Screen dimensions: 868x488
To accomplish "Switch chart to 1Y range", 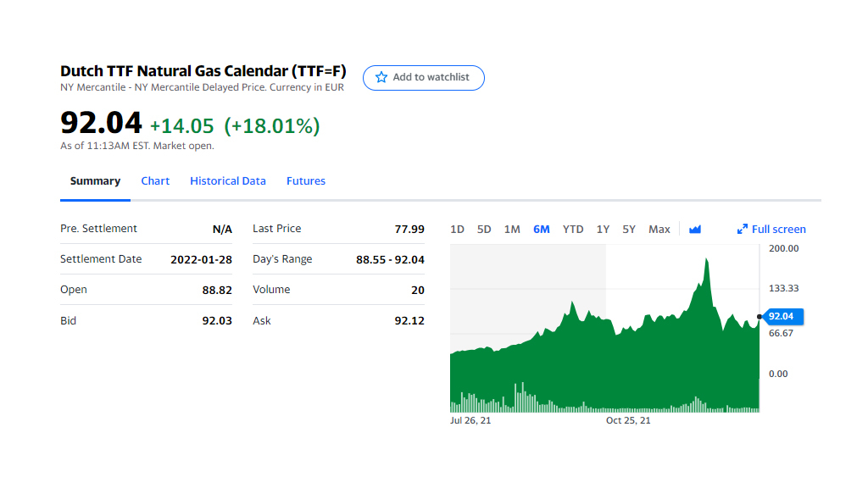I will pos(603,229).
